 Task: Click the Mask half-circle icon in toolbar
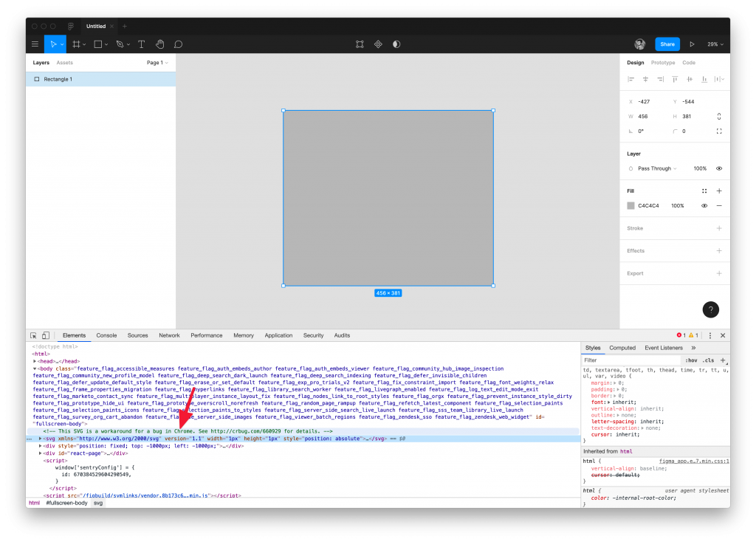click(396, 44)
